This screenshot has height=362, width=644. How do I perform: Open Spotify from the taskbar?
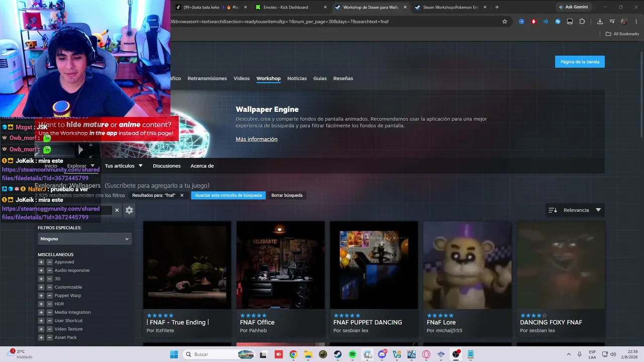click(x=352, y=354)
